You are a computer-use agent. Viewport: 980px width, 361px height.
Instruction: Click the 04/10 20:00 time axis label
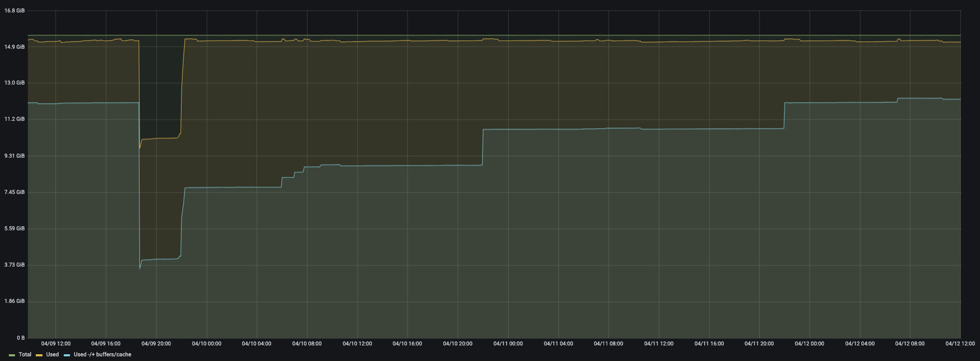coord(458,343)
